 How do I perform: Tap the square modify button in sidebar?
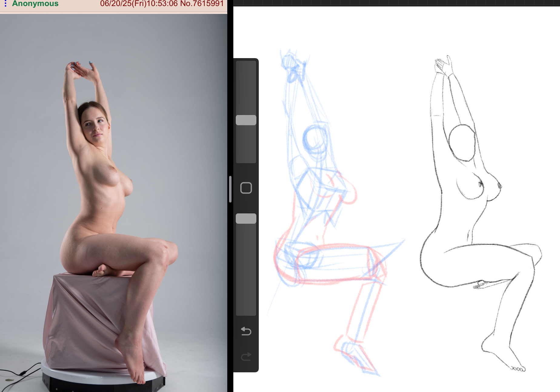point(246,188)
